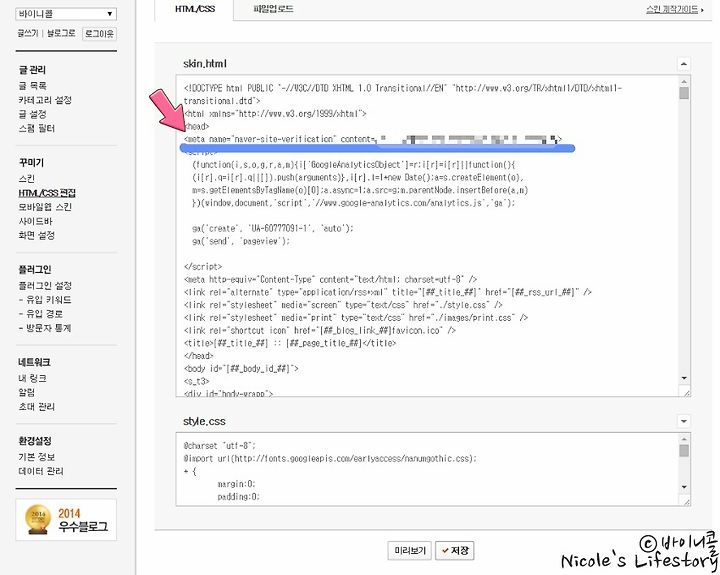Click style.css scrollbar down arrow
Image resolution: width=720 pixels, height=575 pixels.
[684, 487]
